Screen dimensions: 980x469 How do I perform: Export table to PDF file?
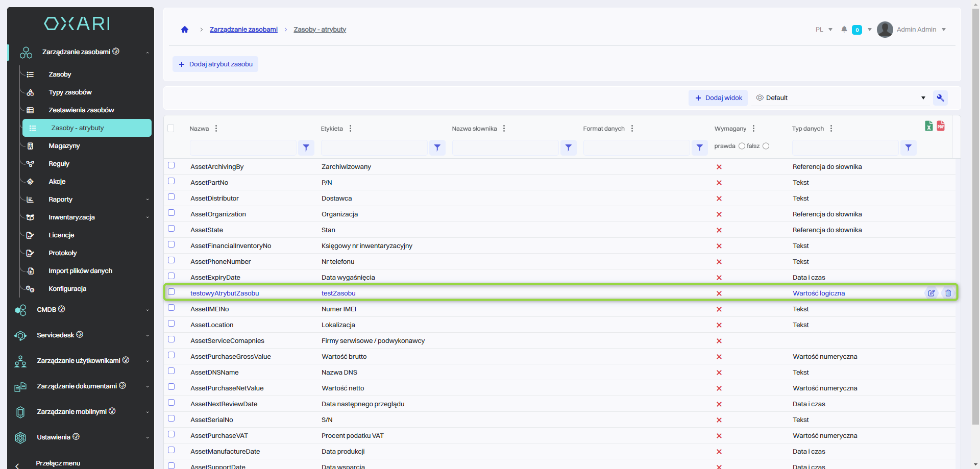pos(941,126)
